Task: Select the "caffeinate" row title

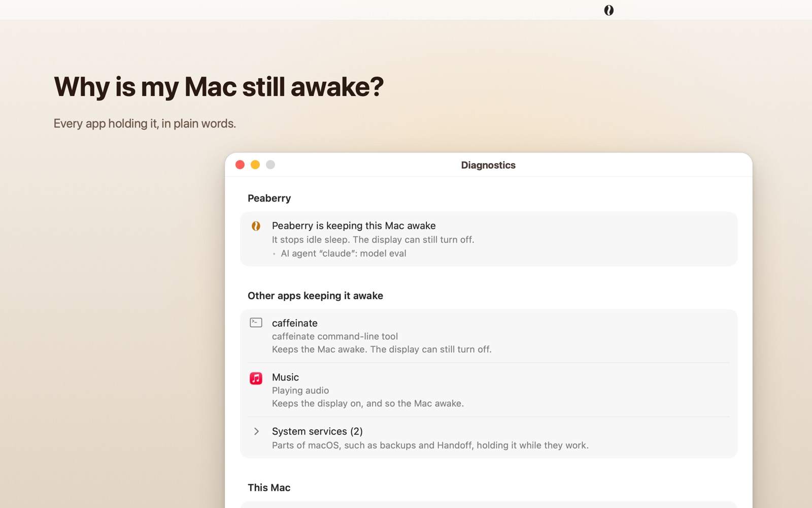Action: 295,323
